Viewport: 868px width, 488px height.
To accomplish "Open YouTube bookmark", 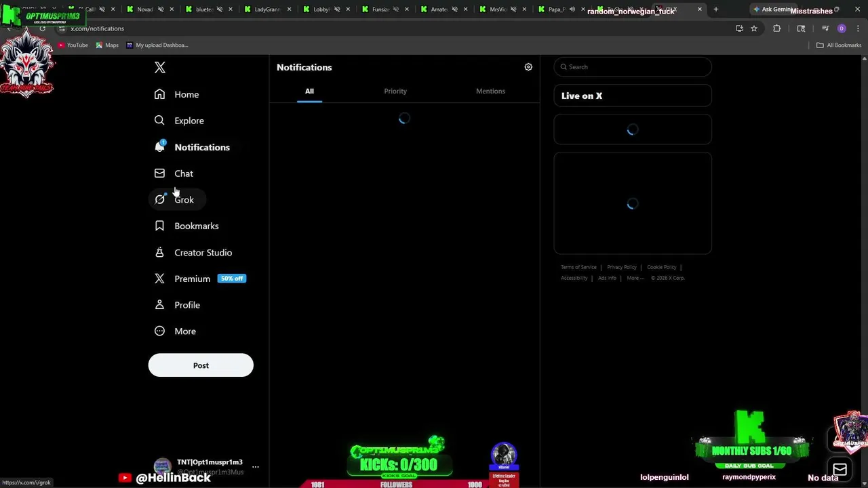I will [x=73, y=45].
